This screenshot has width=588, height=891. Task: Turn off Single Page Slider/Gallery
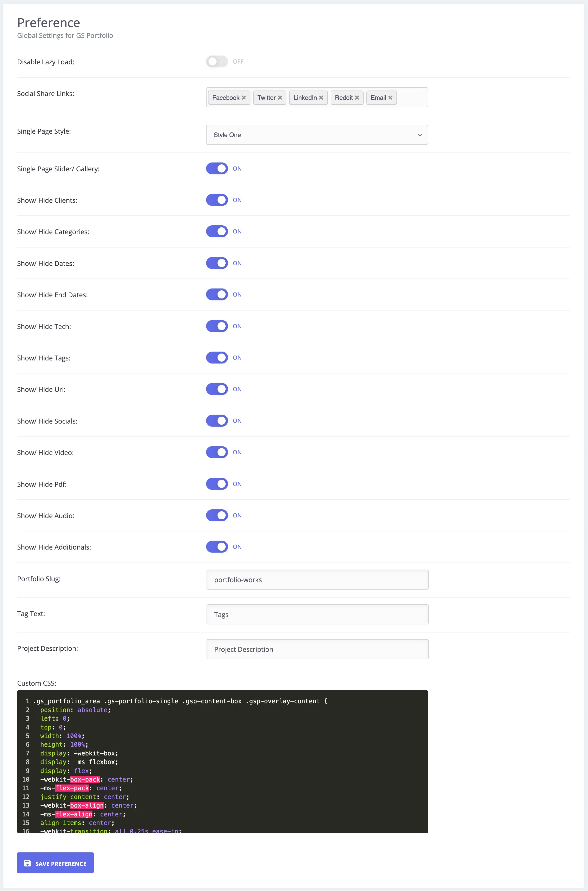click(217, 168)
